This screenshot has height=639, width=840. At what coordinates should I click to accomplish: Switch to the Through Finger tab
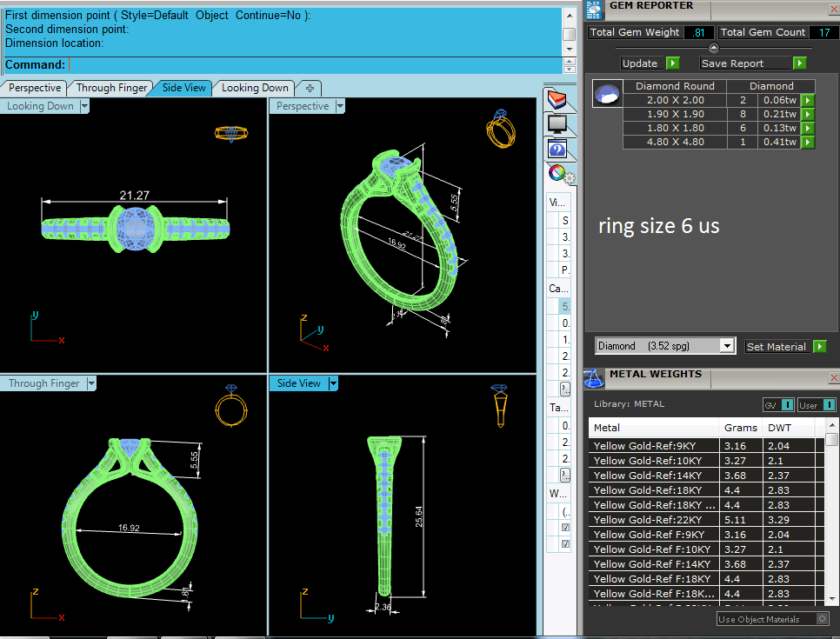(x=111, y=88)
